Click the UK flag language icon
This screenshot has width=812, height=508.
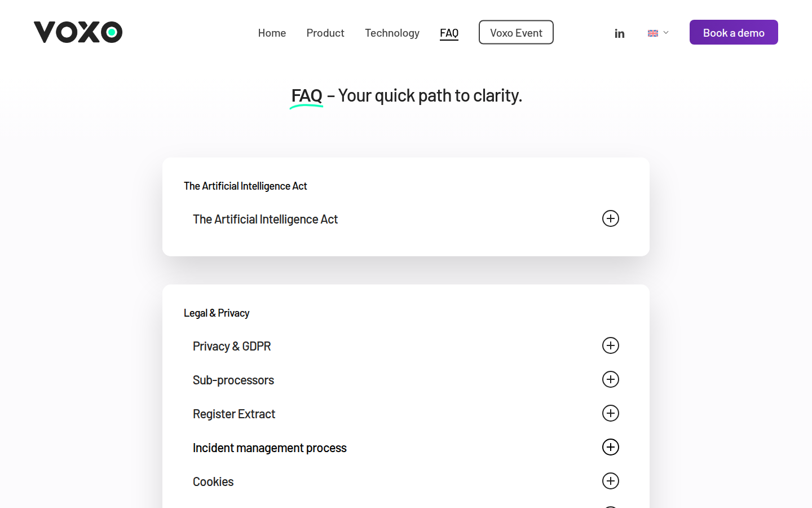click(x=653, y=33)
